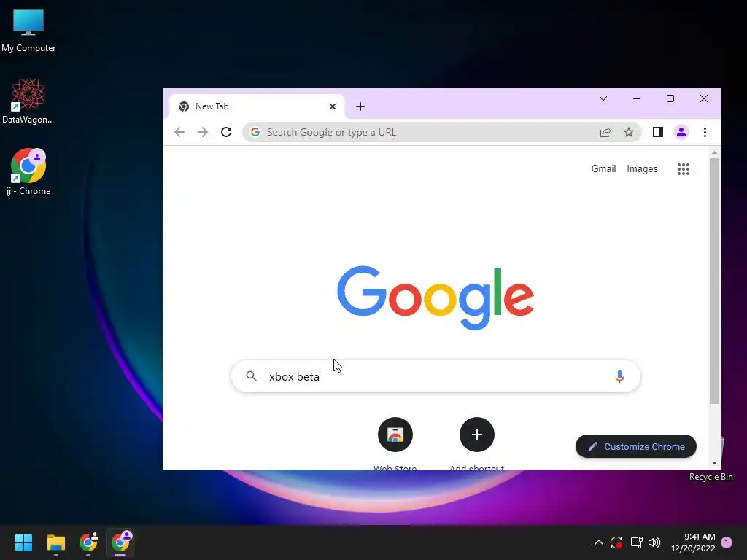Expand the tab search chevron
This screenshot has width=747, height=560.
pyautogui.click(x=603, y=98)
